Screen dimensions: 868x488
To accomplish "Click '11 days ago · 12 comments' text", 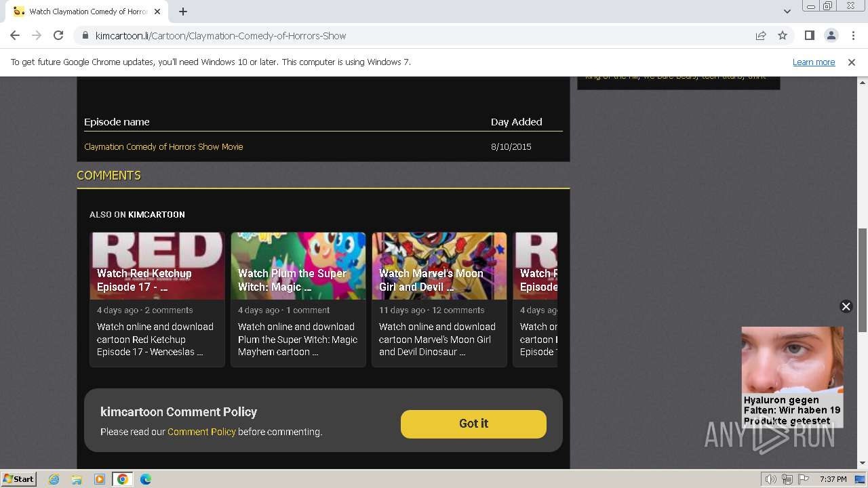I will tap(431, 310).
